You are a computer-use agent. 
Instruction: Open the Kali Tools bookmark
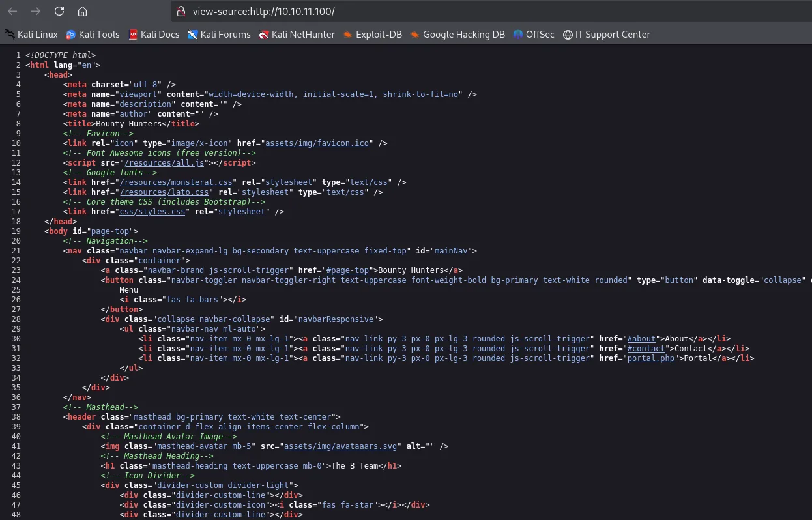[x=93, y=35]
